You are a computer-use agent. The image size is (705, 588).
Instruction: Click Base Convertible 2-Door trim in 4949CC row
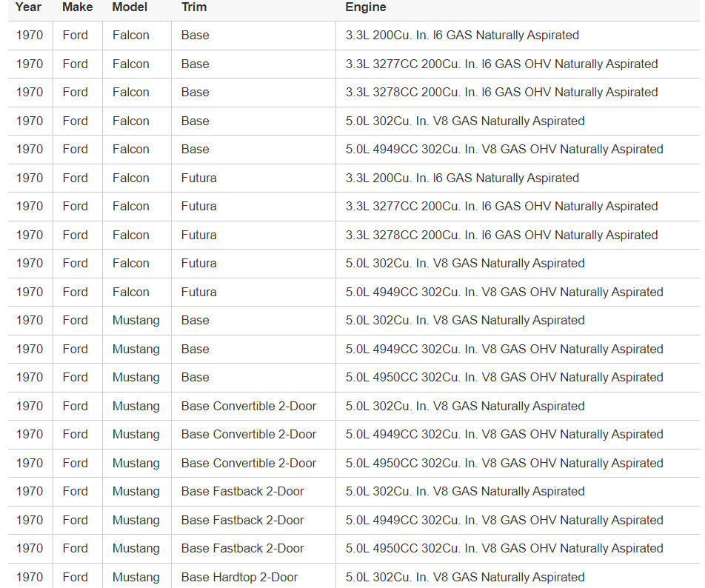[x=248, y=435]
